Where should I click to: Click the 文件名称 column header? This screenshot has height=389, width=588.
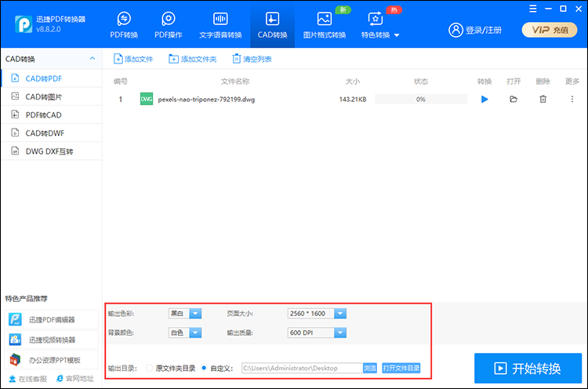click(x=235, y=82)
